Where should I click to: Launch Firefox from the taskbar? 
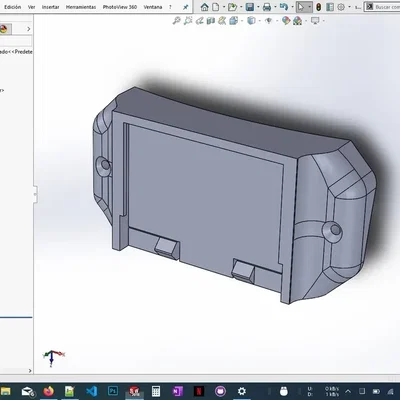(x=49, y=391)
